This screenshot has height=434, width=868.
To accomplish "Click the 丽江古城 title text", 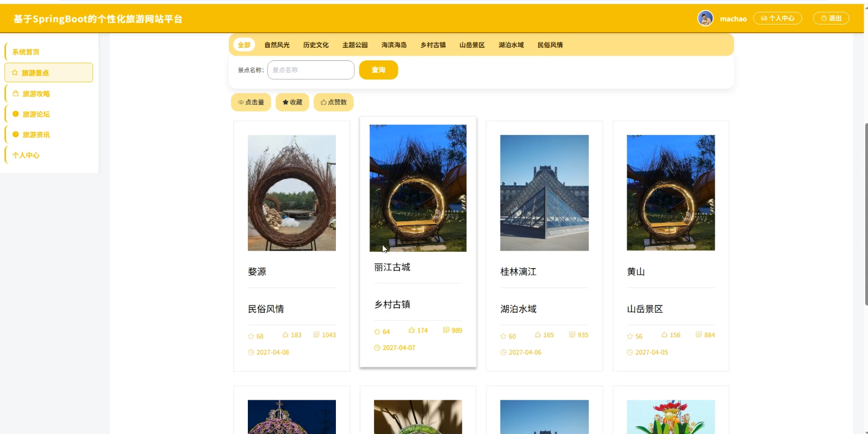I will [x=392, y=268].
